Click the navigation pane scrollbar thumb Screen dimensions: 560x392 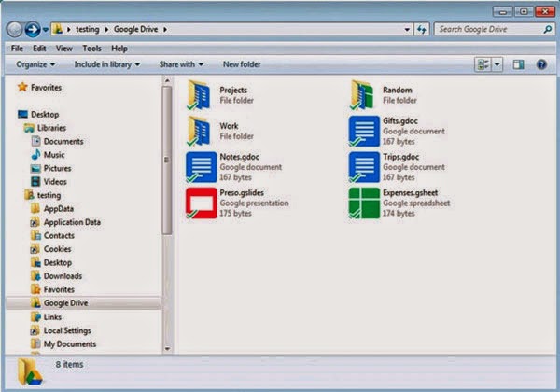(167, 161)
